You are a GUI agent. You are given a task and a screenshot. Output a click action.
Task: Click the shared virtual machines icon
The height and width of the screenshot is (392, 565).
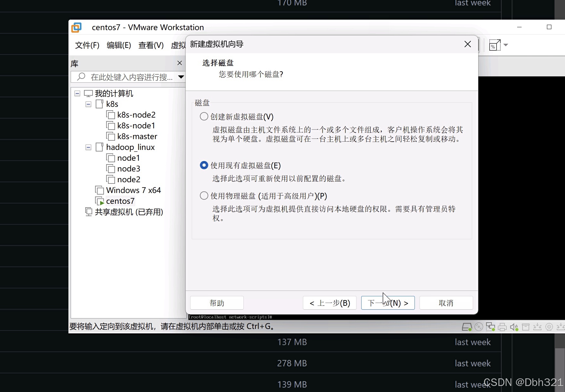click(89, 212)
